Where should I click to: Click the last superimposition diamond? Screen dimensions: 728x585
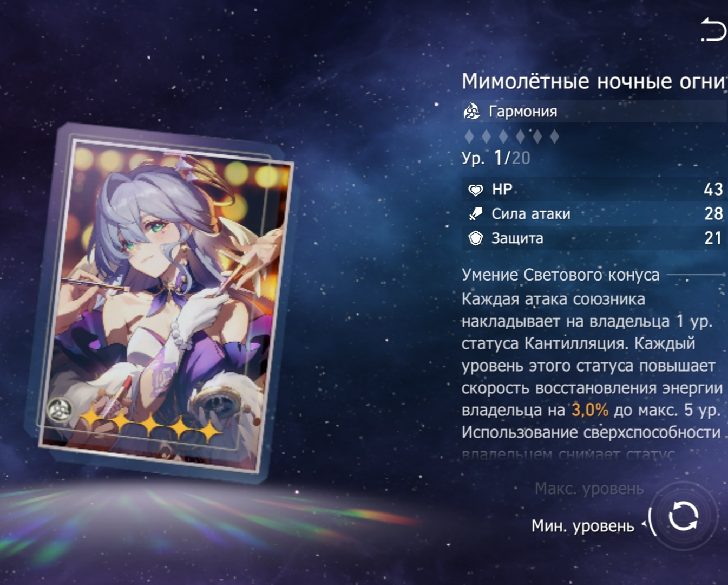(554, 136)
